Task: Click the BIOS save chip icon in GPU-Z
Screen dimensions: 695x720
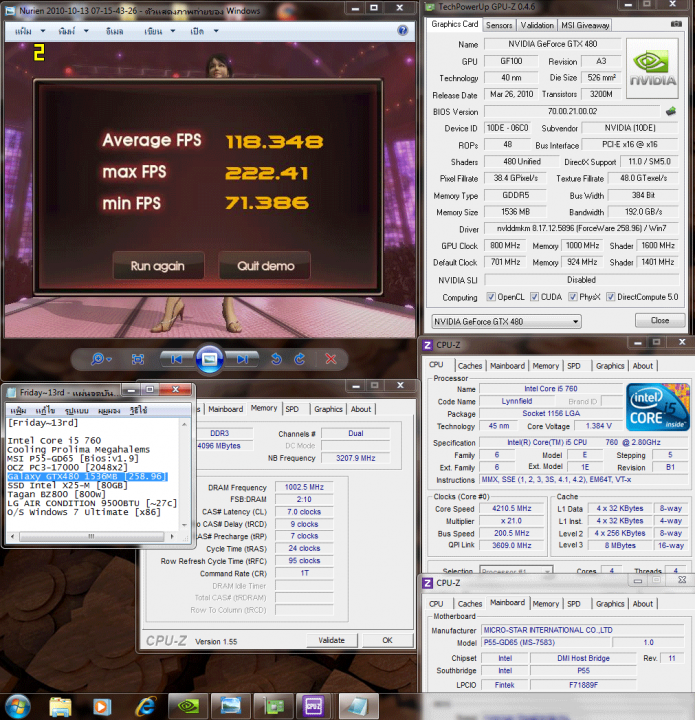Action: tap(671, 111)
